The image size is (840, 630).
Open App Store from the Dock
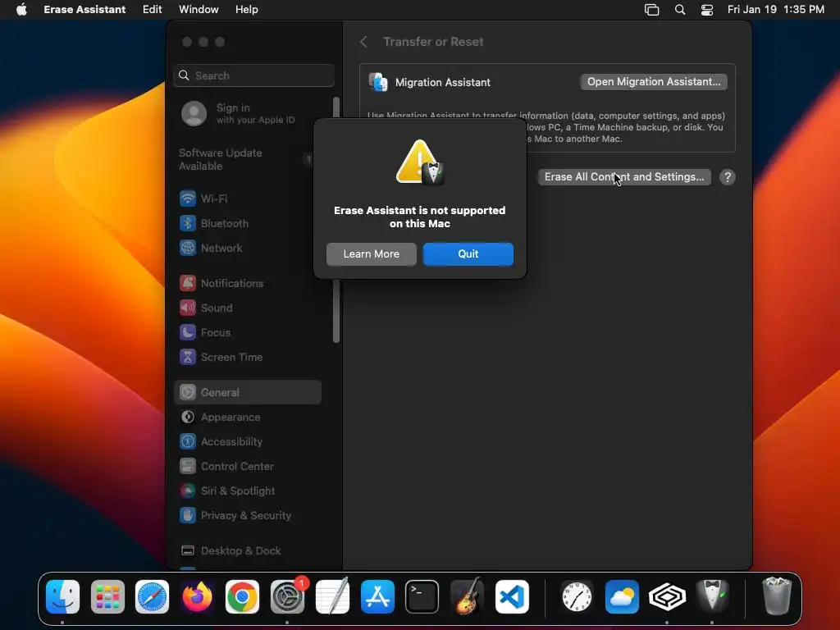377,597
